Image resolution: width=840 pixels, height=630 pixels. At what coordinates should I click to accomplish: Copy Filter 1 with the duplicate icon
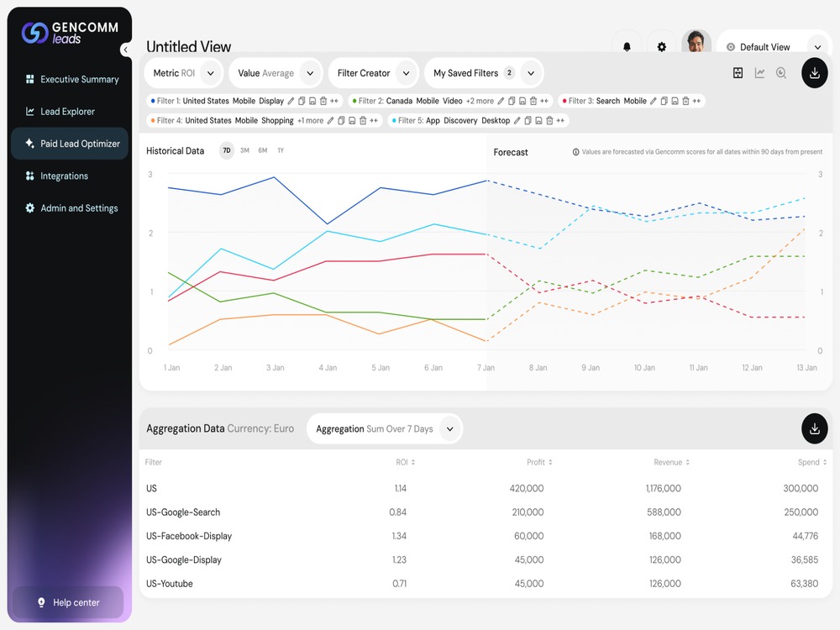pyautogui.click(x=302, y=101)
